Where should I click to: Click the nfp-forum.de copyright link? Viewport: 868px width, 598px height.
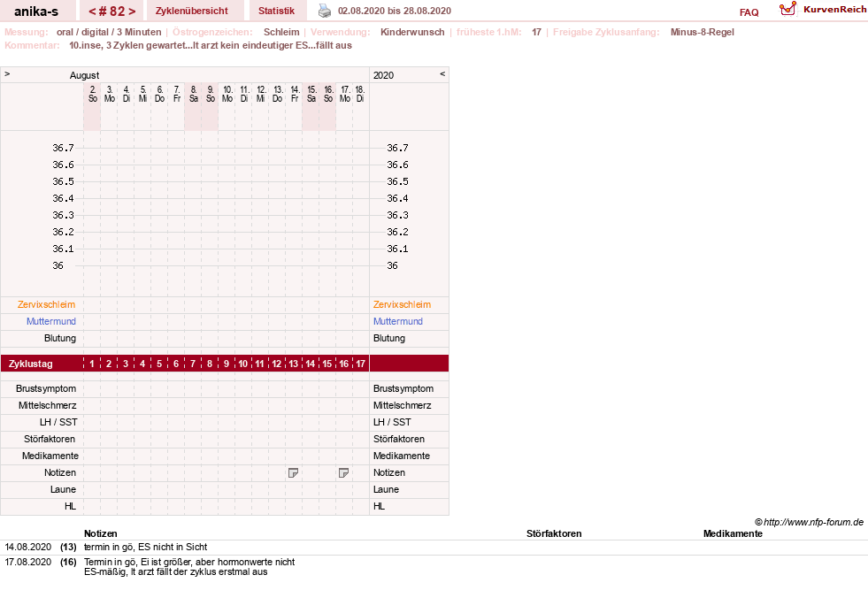[809, 522]
